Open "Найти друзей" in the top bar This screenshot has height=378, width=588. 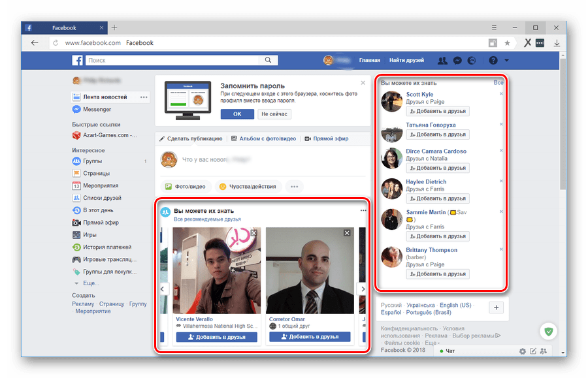click(406, 61)
